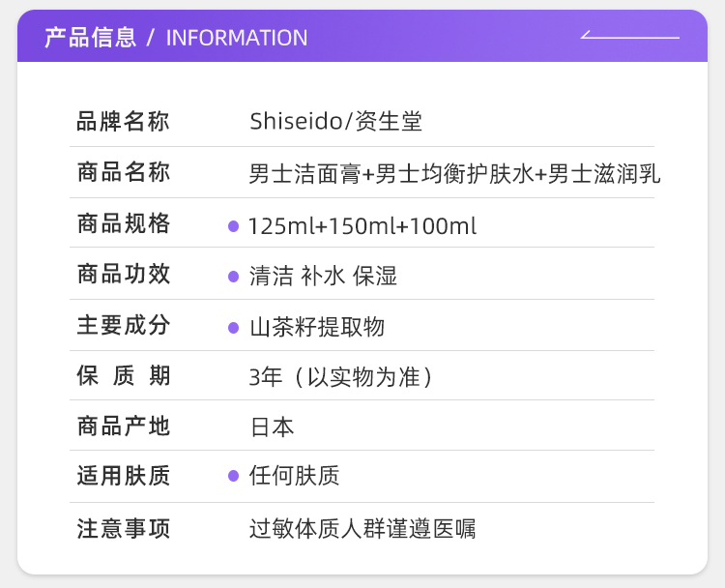The image size is (725, 588).
Task: Click the purple bullet beside 125ml+150ml+100ml
Action: click(x=233, y=226)
